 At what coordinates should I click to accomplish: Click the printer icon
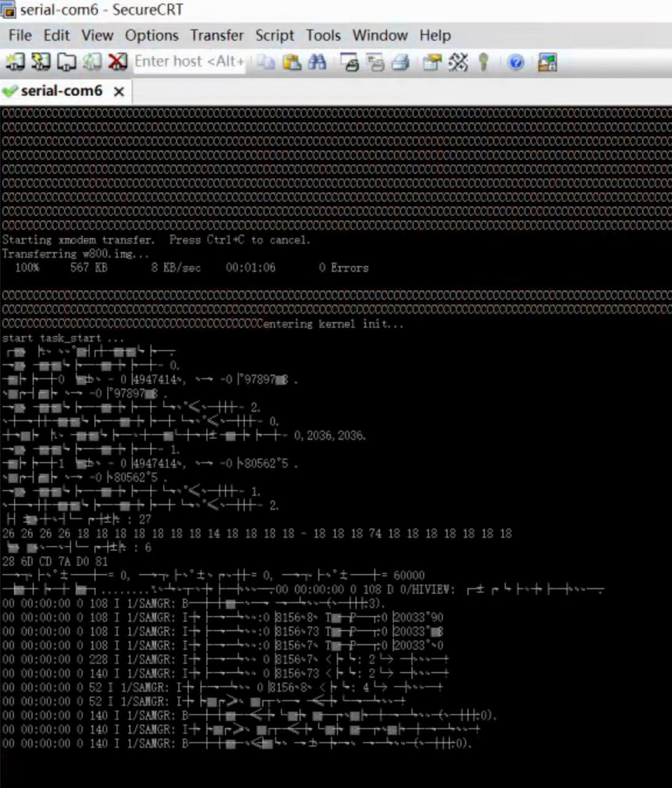401,62
